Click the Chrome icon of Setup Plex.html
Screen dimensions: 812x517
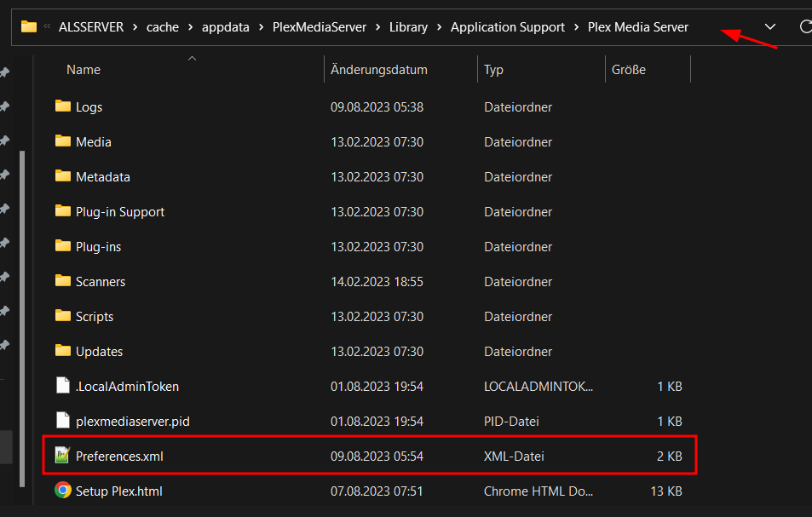[63, 490]
